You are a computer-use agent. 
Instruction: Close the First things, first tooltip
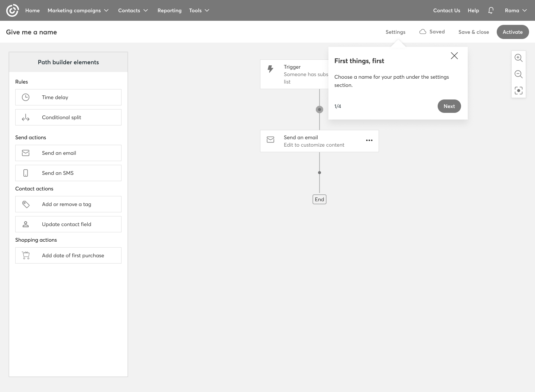tap(454, 56)
